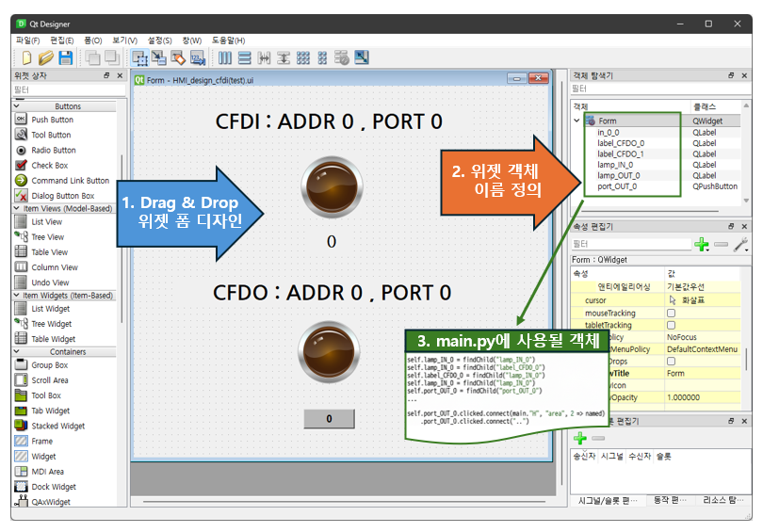Toggle the acceptDrops checkbox
Screen dimensions: 763x532
click(672, 361)
